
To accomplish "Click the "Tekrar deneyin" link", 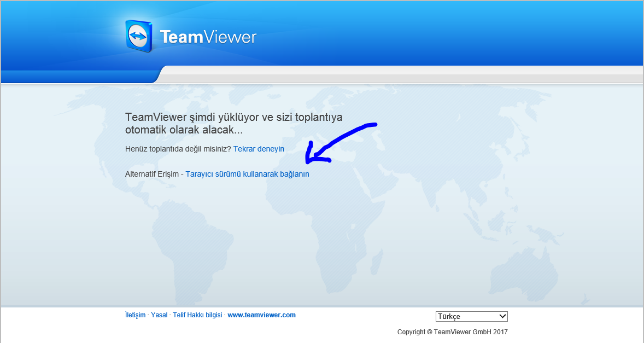I will coord(259,149).
